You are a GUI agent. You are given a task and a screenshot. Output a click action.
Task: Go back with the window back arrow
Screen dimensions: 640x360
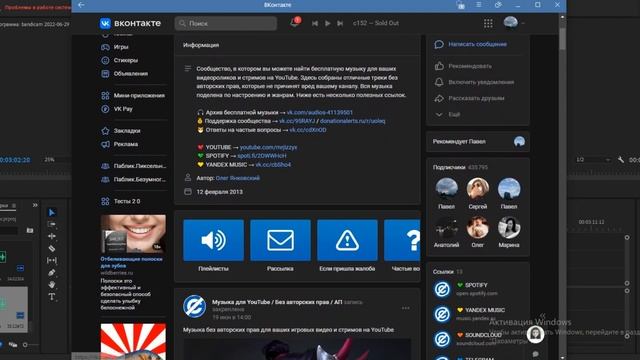[x=81, y=5]
